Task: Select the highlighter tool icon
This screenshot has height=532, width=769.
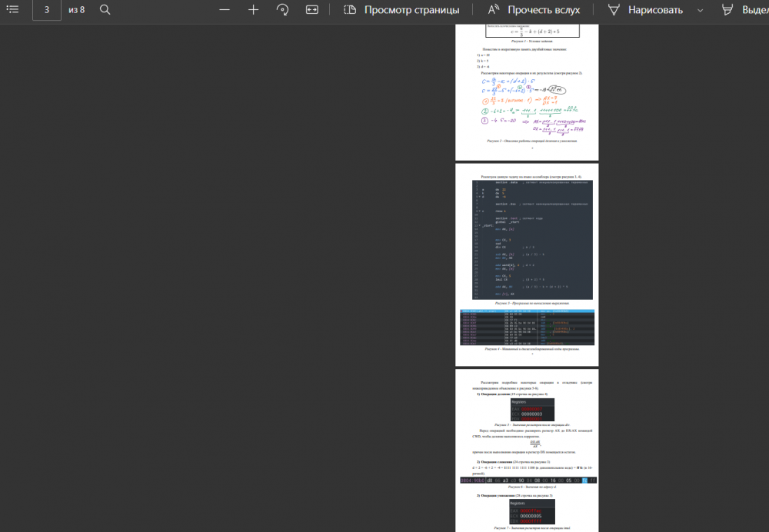Action: point(727,10)
